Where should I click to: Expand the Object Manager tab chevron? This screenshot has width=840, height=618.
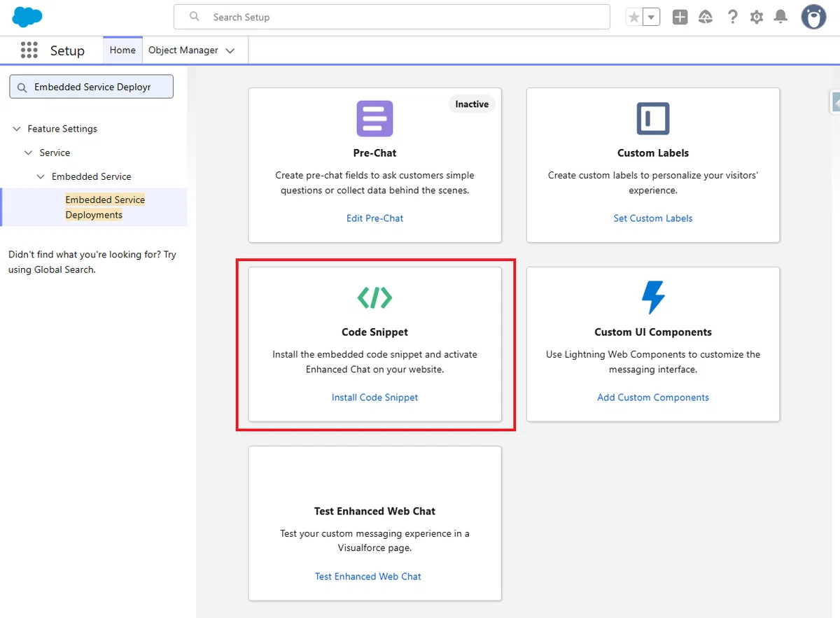[x=230, y=50]
